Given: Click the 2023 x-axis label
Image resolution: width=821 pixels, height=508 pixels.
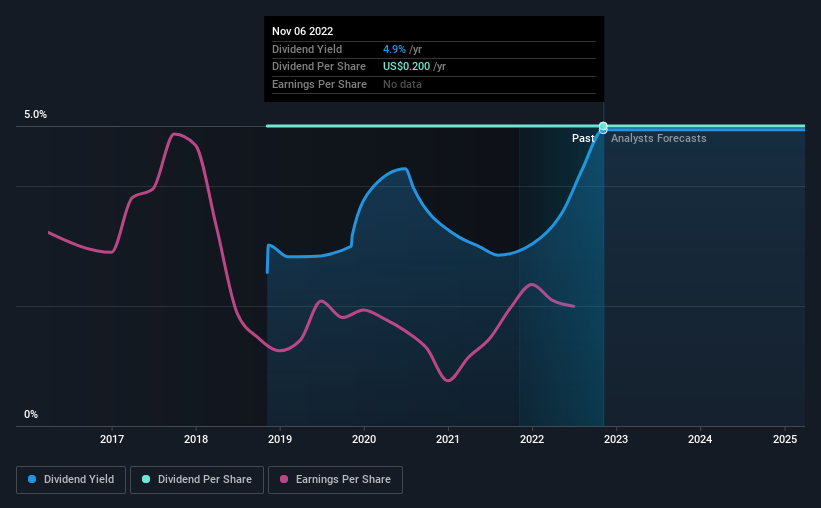Looking at the screenshot, I should coord(616,439).
